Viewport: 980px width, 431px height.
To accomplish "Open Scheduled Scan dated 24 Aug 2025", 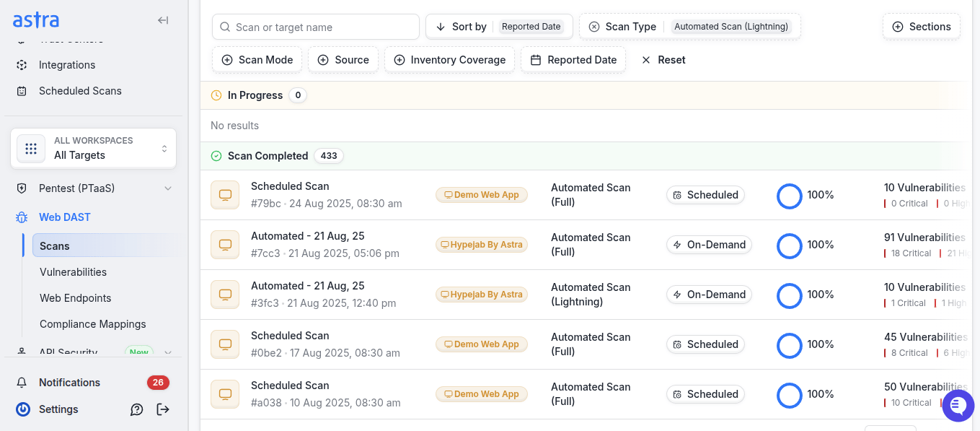I will [x=290, y=186].
